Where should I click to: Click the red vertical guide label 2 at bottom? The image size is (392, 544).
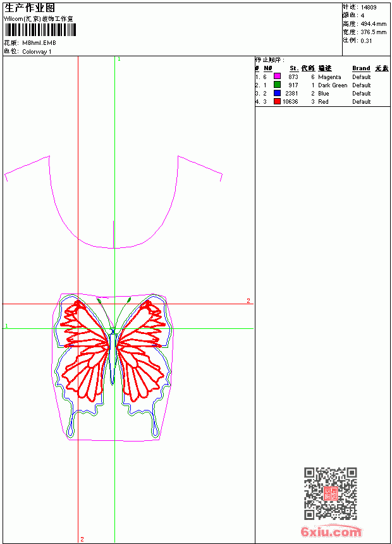pyautogui.click(x=82, y=539)
